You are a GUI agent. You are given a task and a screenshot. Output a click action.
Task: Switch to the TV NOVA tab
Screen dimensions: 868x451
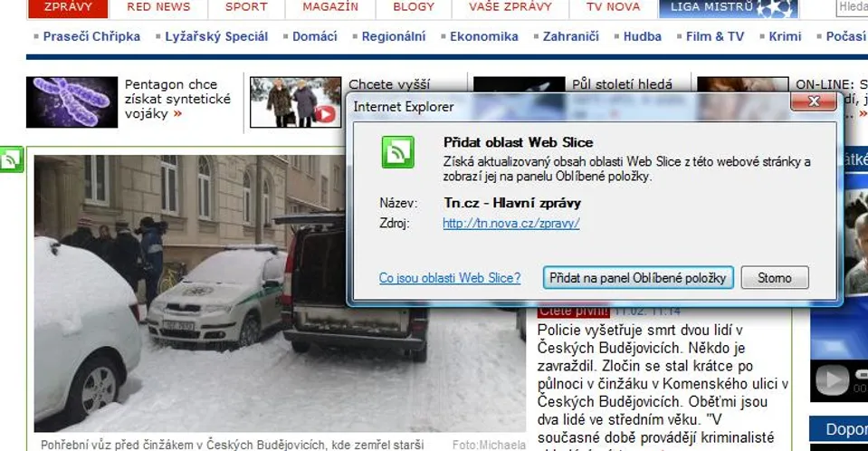pyautogui.click(x=613, y=7)
